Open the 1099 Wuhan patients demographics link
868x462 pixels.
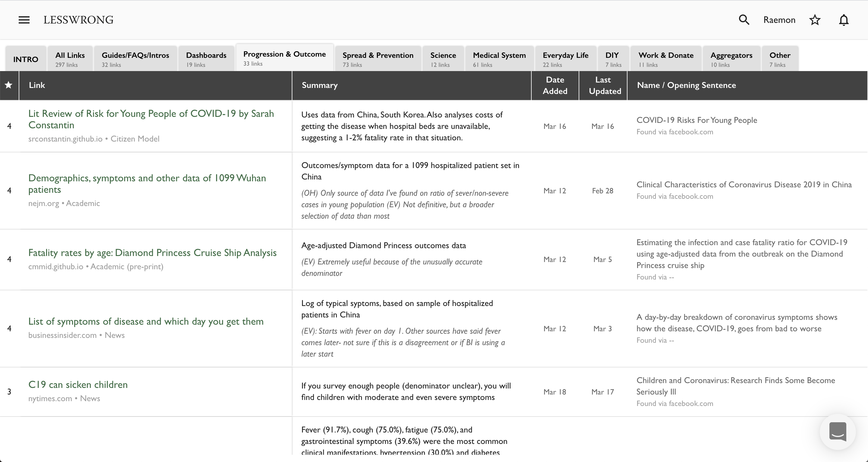click(147, 183)
